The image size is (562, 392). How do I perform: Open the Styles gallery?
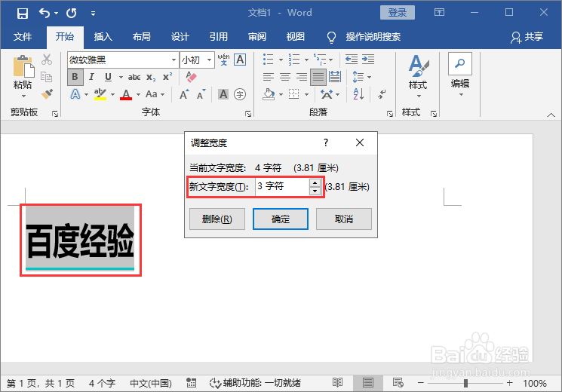[418, 75]
